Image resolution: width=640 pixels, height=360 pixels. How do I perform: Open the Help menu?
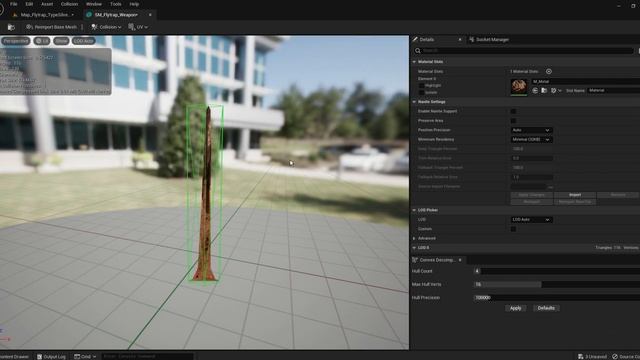(134, 4)
